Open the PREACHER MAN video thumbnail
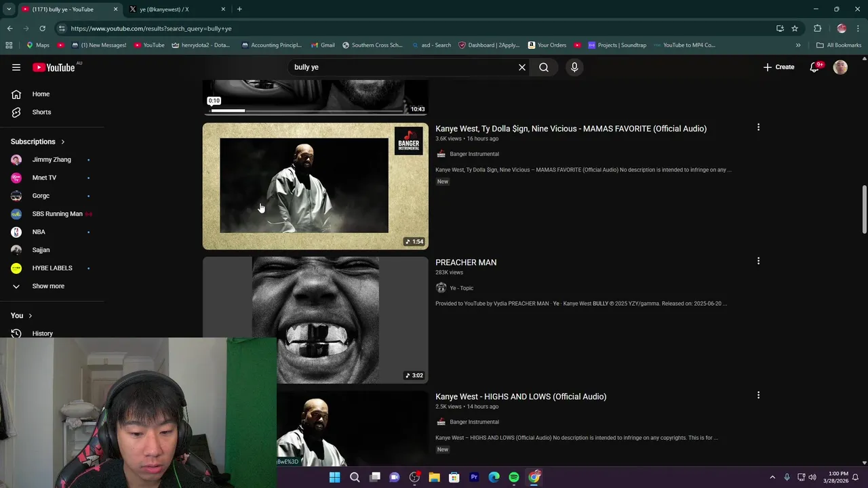Viewport: 868px width, 488px height. coord(315,320)
